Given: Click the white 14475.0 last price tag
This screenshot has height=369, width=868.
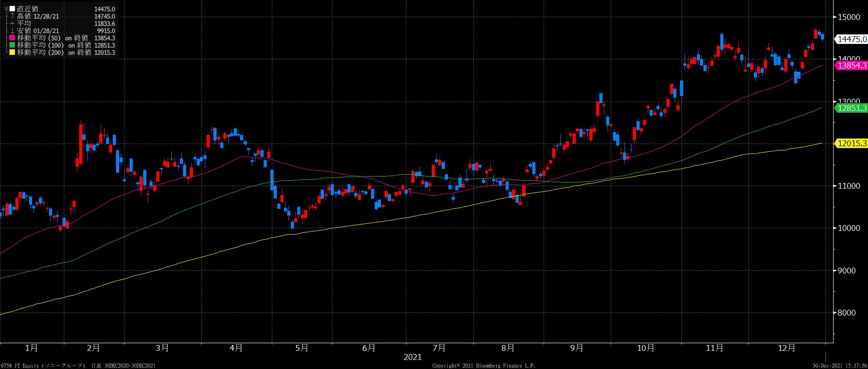Looking at the screenshot, I should 851,39.
